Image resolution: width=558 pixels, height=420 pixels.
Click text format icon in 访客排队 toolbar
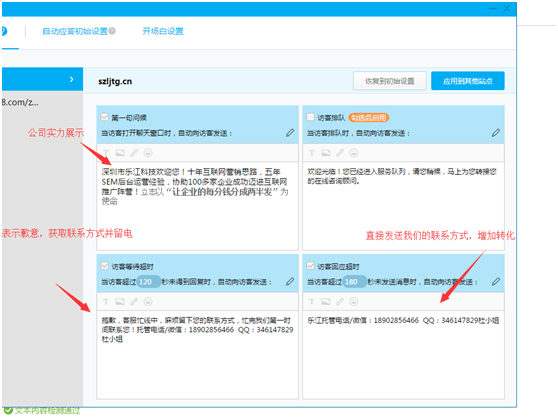click(x=312, y=153)
